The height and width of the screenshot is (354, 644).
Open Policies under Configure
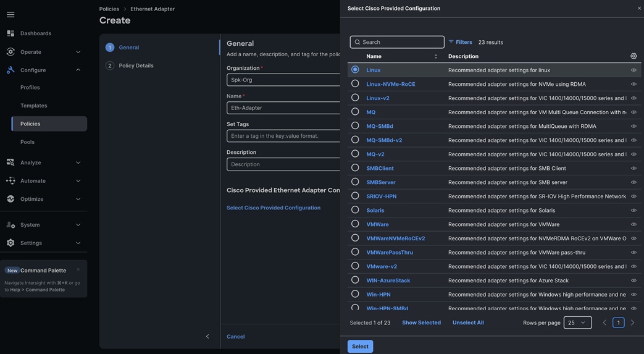pyautogui.click(x=49, y=124)
